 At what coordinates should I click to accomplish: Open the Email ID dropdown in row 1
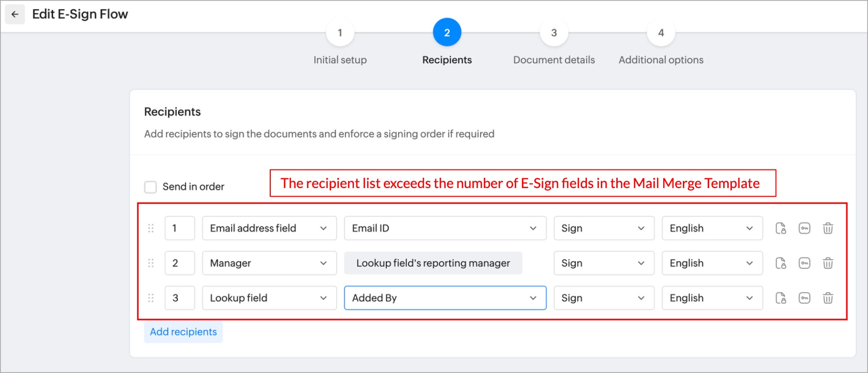pos(445,228)
